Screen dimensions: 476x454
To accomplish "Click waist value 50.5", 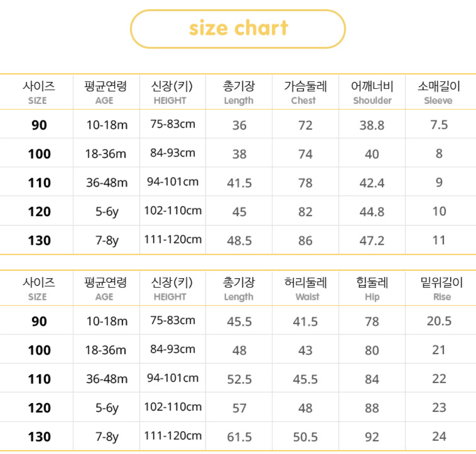I will pos(305,437).
